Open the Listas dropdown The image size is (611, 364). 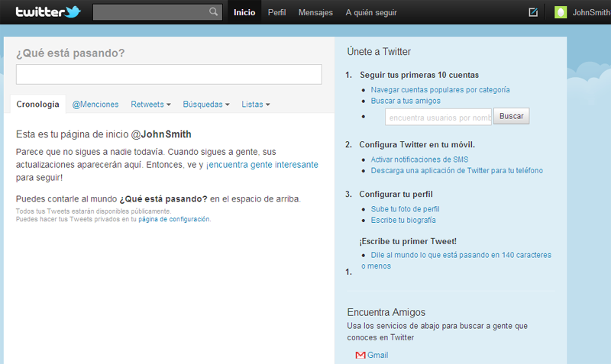(256, 105)
